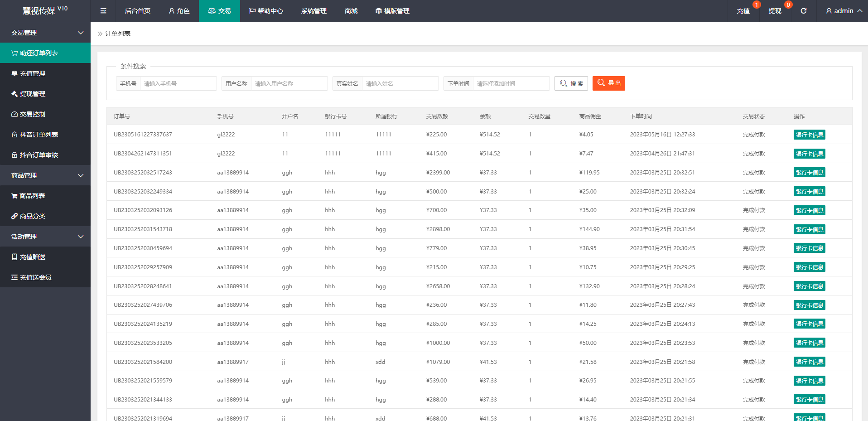
Task: Focus the 手机号 search input field
Action: [178, 83]
